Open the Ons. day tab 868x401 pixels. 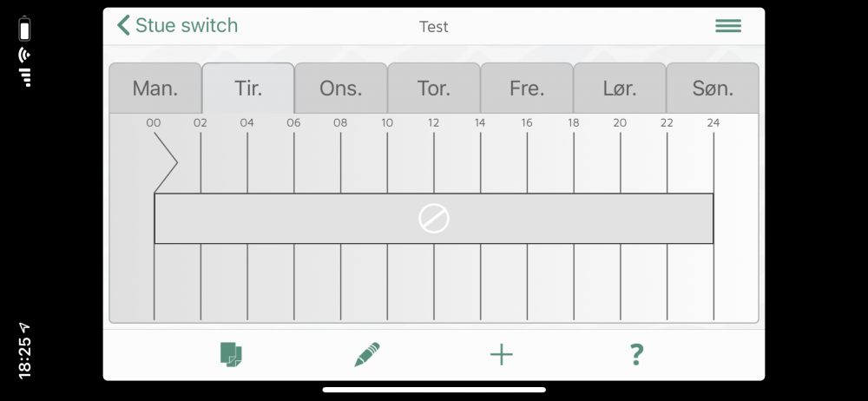341,89
